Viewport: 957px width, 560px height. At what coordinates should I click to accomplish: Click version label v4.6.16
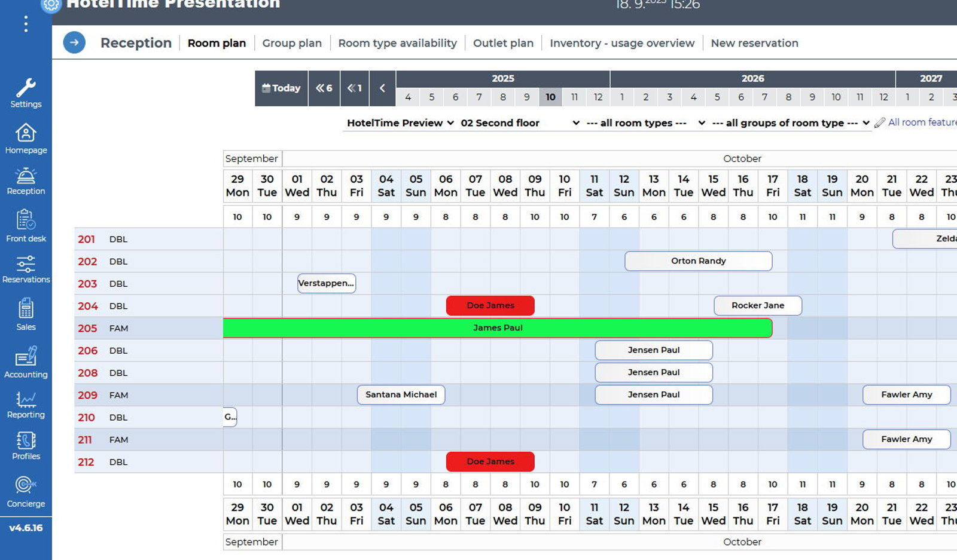[x=26, y=528]
